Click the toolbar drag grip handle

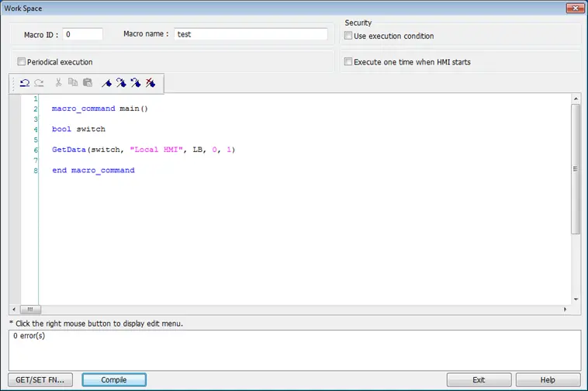click(13, 84)
